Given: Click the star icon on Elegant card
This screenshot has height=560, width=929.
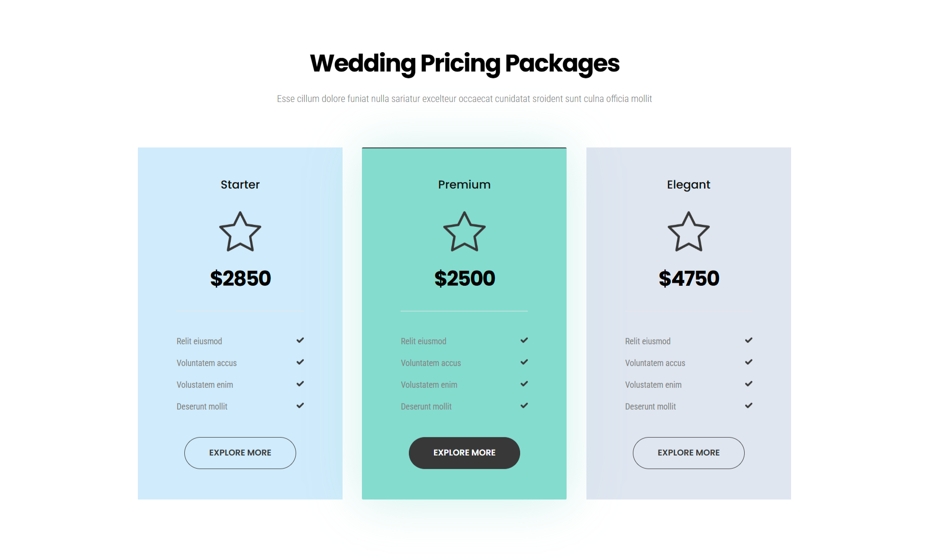Looking at the screenshot, I should point(688,232).
